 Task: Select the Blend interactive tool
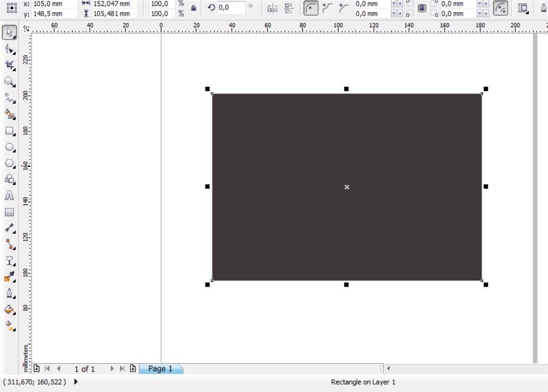pyautogui.click(x=9, y=261)
